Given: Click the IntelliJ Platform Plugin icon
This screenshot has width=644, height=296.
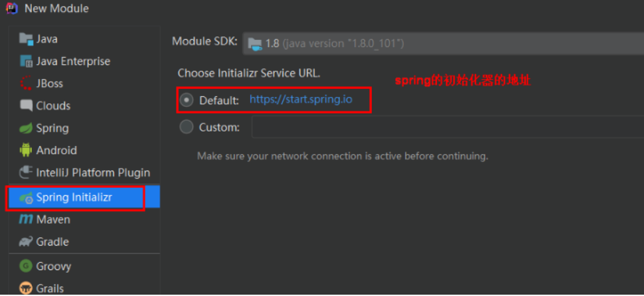Looking at the screenshot, I should (x=26, y=173).
